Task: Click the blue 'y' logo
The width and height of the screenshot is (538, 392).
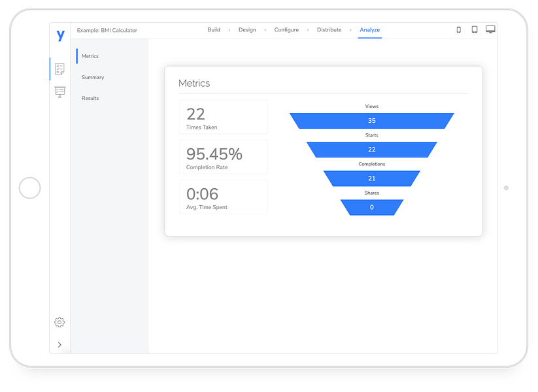Action: tap(60, 35)
